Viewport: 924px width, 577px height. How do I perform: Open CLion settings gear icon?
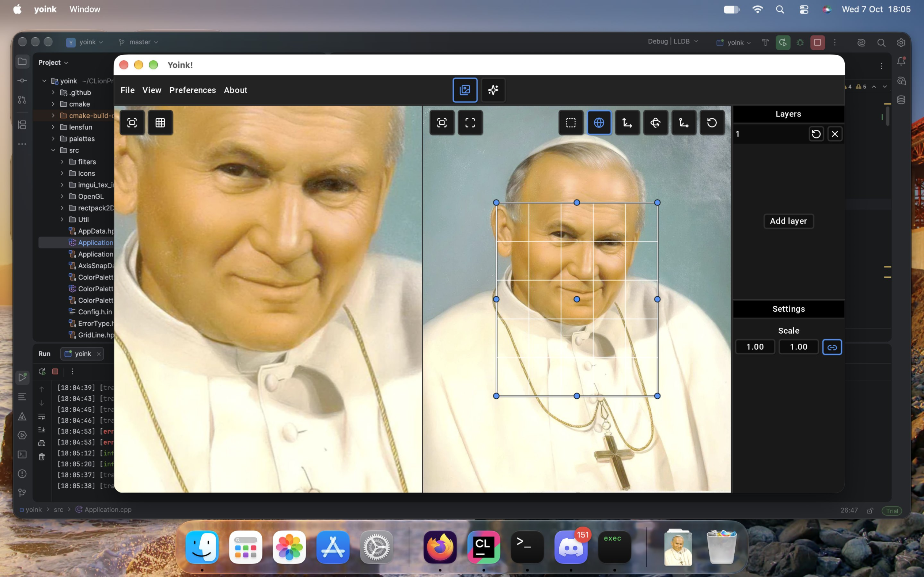(x=901, y=42)
